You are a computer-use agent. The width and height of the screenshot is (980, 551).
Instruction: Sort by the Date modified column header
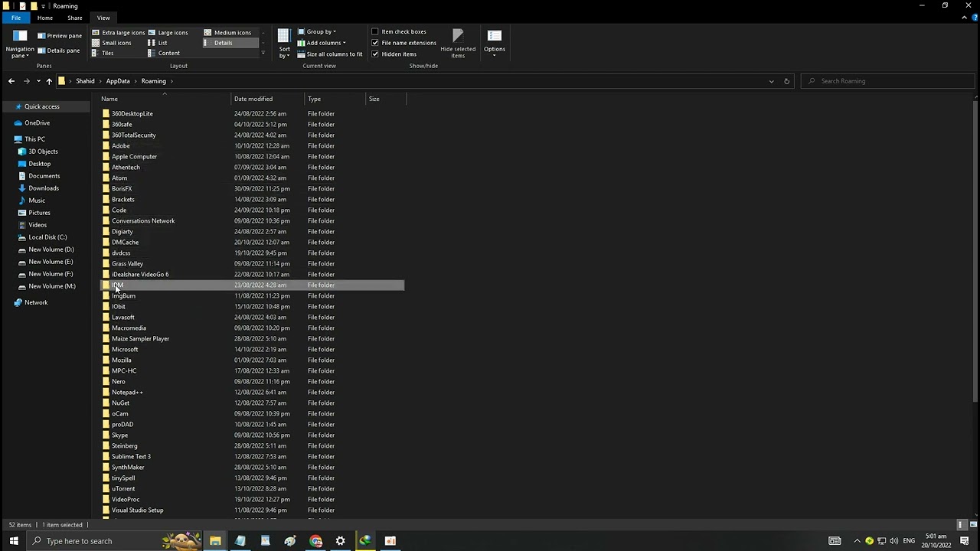pyautogui.click(x=267, y=99)
